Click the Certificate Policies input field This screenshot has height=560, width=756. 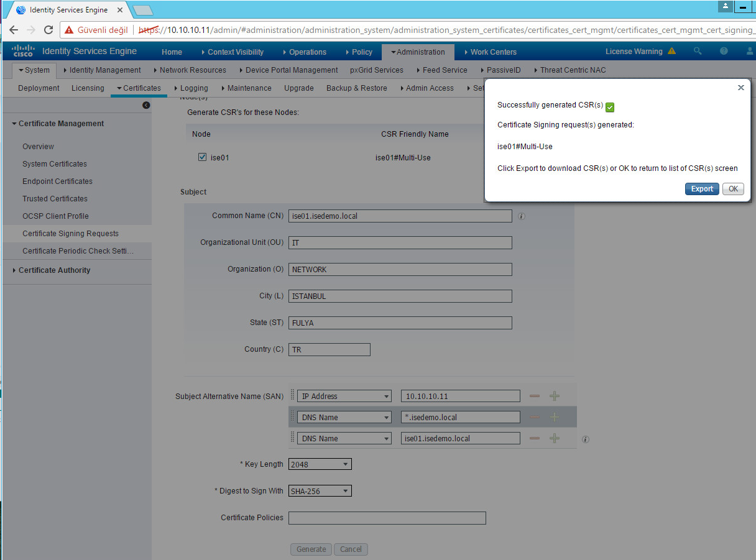click(387, 518)
